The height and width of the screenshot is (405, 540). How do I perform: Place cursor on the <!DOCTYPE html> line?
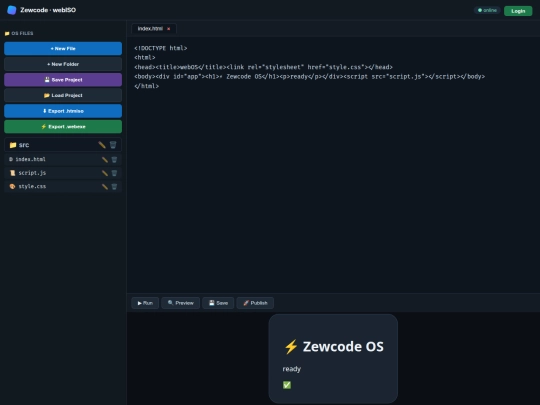[160, 48]
